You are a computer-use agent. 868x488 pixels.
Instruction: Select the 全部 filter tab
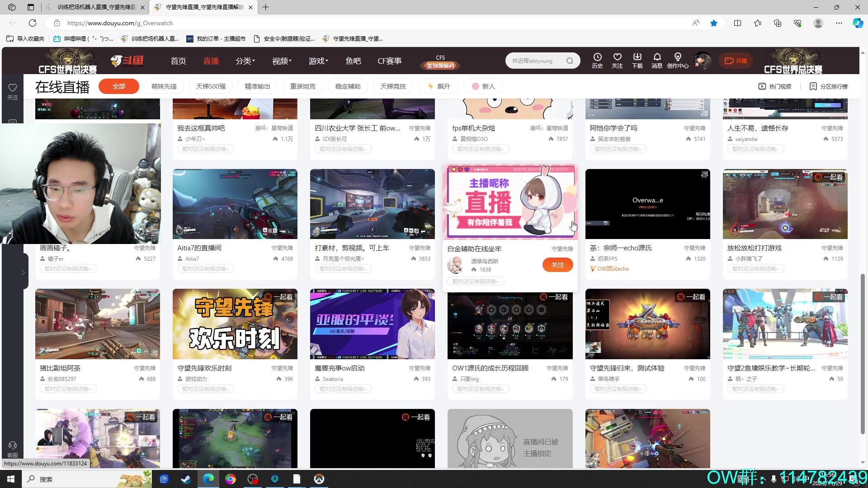click(119, 86)
